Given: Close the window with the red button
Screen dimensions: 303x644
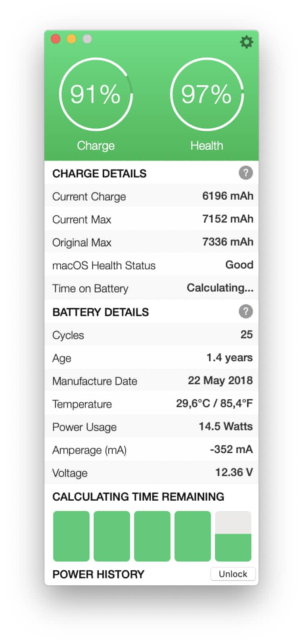Looking at the screenshot, I should [56, 39].
